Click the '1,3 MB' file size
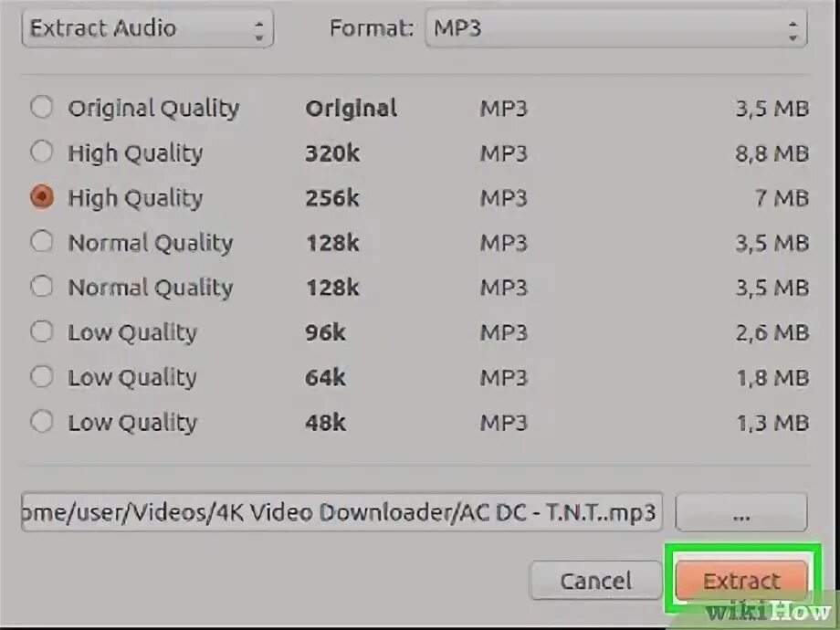 tap(772, 424)
